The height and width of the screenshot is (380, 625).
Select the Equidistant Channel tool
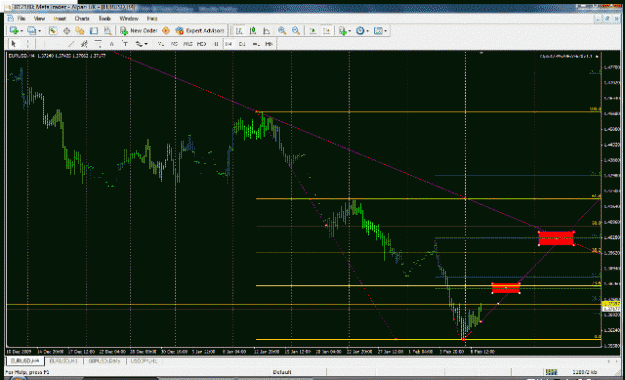tap(84, 43)
